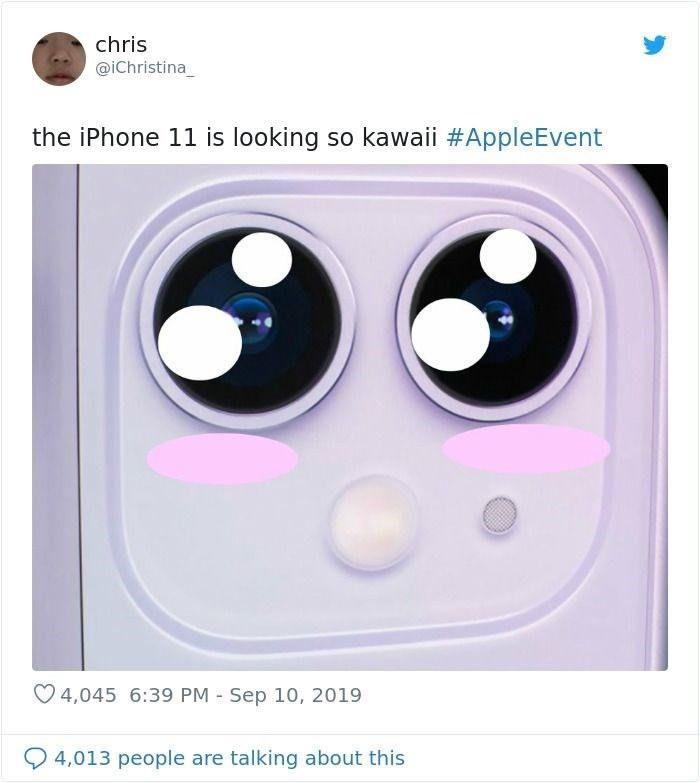Click the 6:39 PM timestamp
Image resolution: width=700 pixels, height=783 pixels.
click(x=169, y=695)
